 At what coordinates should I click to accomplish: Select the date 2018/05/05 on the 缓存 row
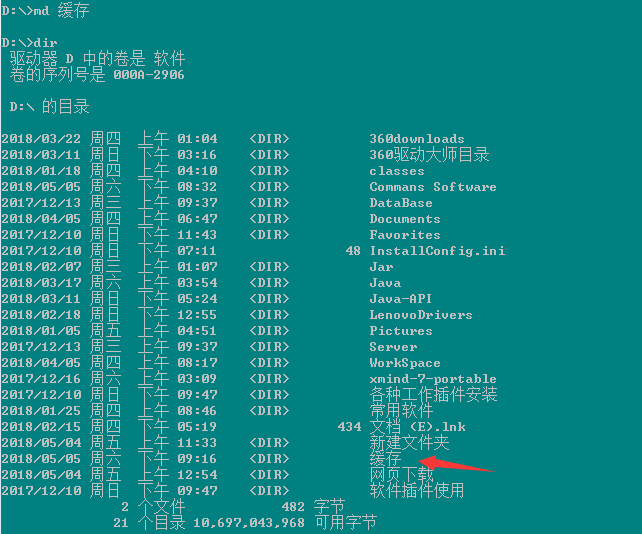(41, 458)
